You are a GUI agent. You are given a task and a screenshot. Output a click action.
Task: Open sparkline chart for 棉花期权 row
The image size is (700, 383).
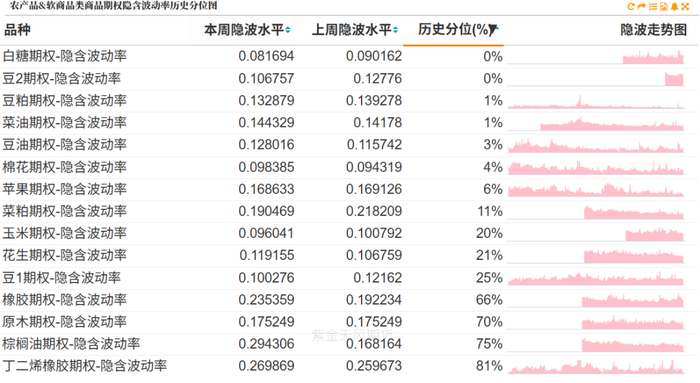point(596,168)
